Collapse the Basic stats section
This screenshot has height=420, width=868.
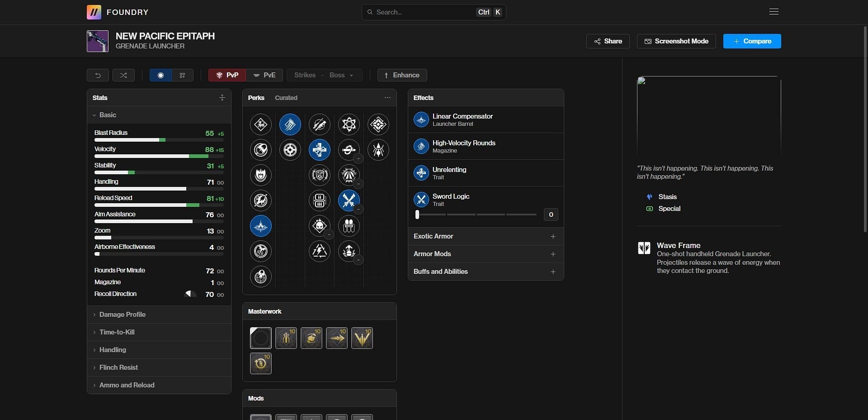159,115
